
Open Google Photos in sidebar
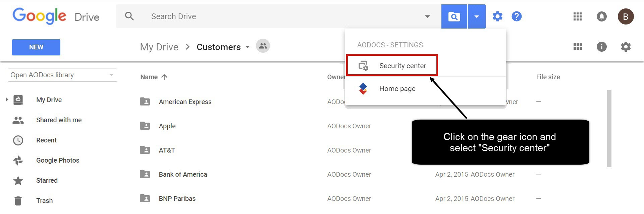click(58, 160)
